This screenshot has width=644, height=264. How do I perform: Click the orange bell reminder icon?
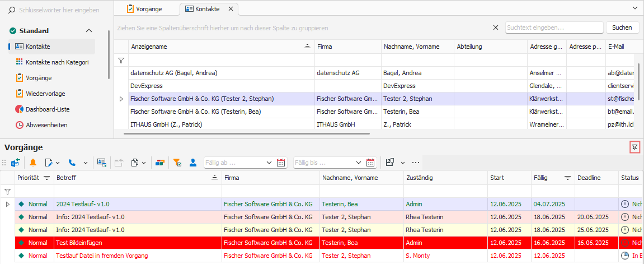click(x=33, y=163)
